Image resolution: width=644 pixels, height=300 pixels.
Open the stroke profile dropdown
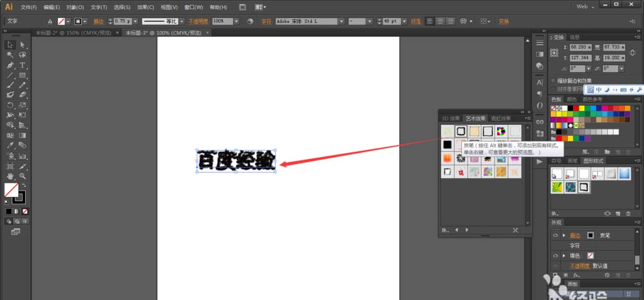(x=182, y=21)
